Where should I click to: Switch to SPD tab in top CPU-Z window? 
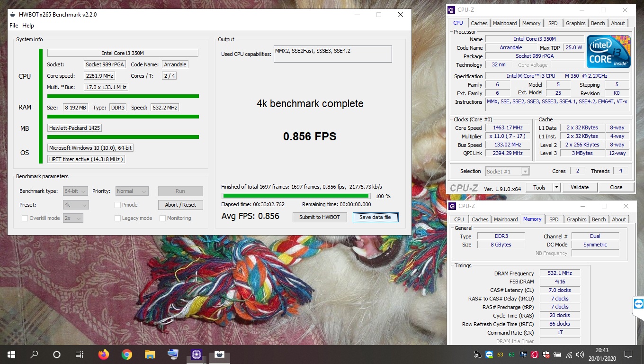pos(553,23)
